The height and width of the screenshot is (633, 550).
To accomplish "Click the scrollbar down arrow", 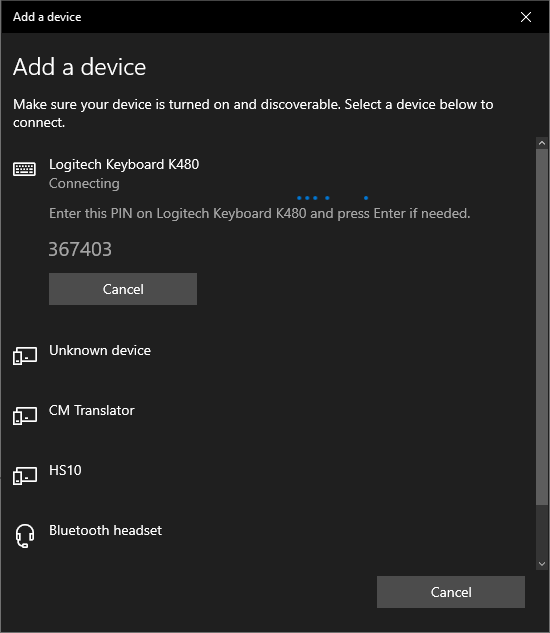I will 542,564.
